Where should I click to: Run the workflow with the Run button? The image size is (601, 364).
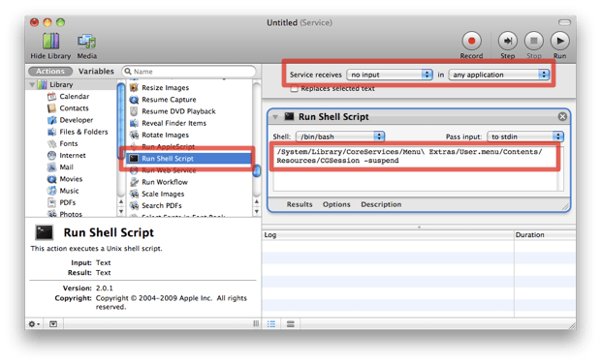point(559,41)
